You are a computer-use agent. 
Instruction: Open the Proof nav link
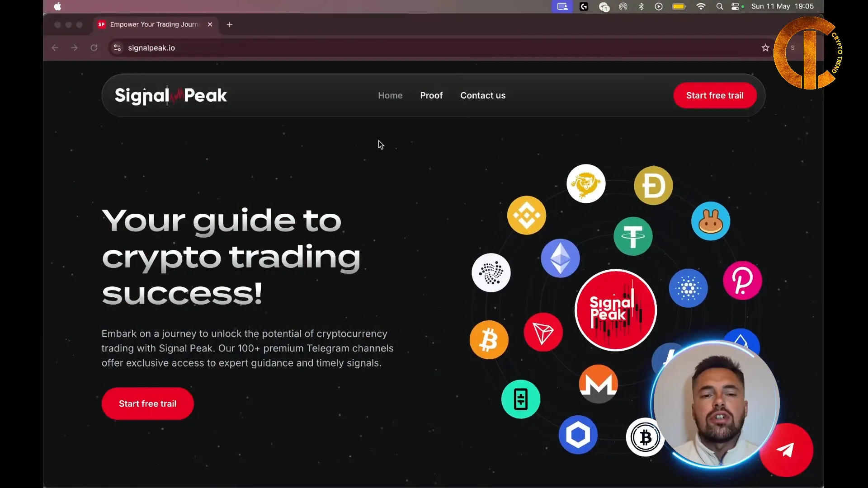(x=431, y=95)
